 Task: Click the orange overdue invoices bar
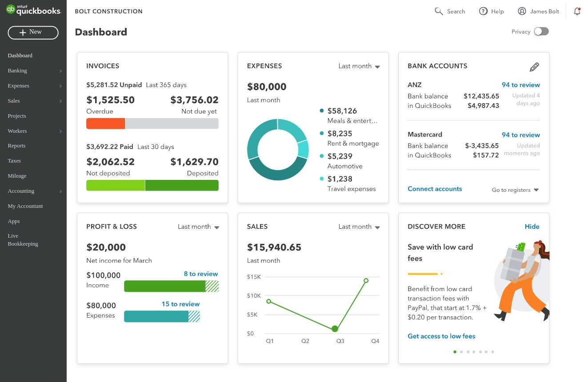point(105,123)
